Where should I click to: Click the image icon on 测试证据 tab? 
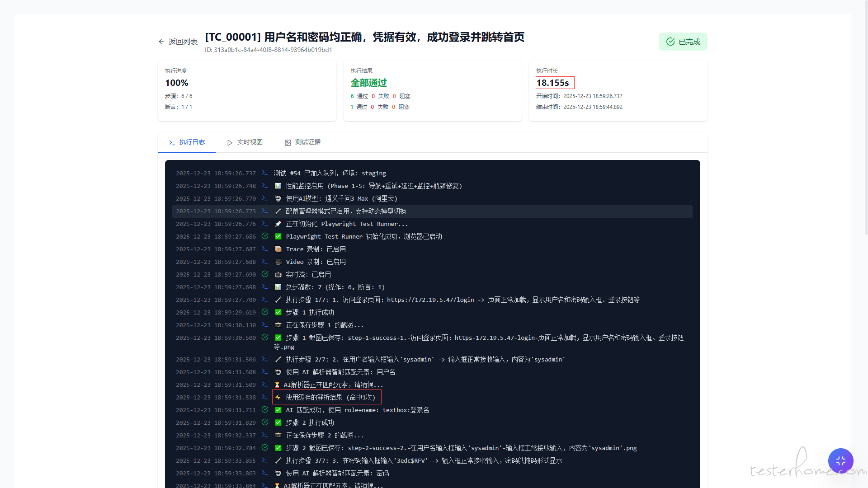[288, 142]
